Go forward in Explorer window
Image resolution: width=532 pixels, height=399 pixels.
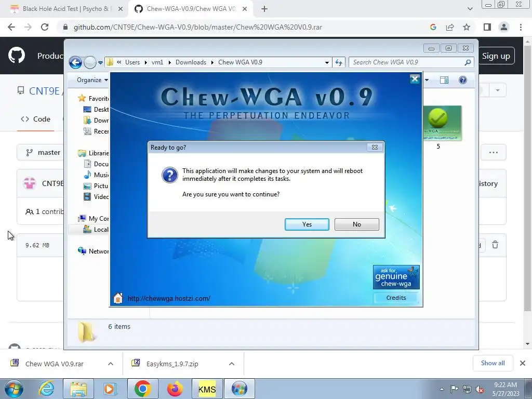pos(90,62)
